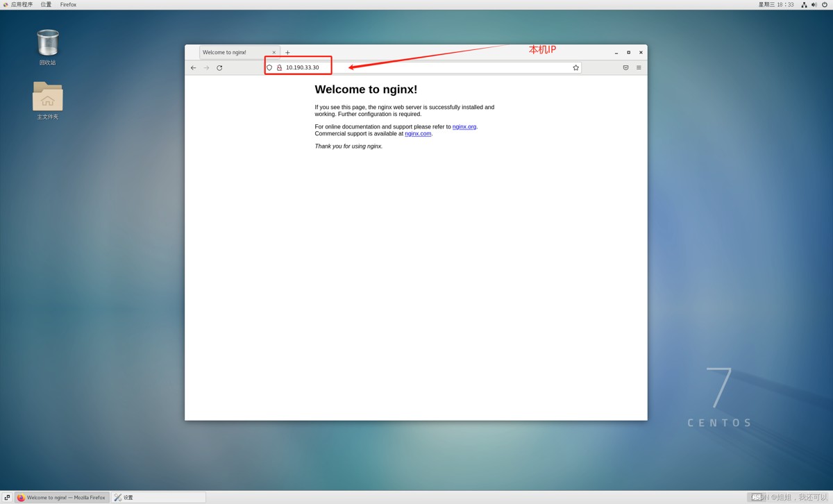Click the power icon in top bar

(825, 5)
